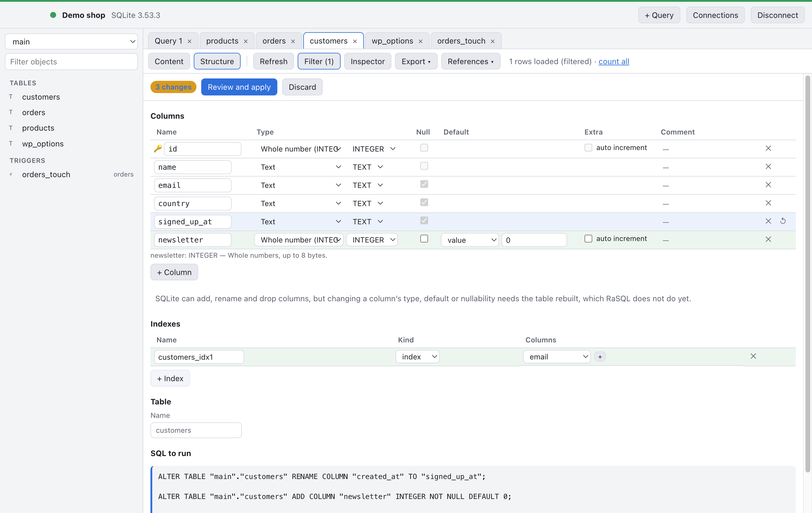This screenshot has width=812, height=513.
Task: Click Review and apply button
Action: coord(239,87)
